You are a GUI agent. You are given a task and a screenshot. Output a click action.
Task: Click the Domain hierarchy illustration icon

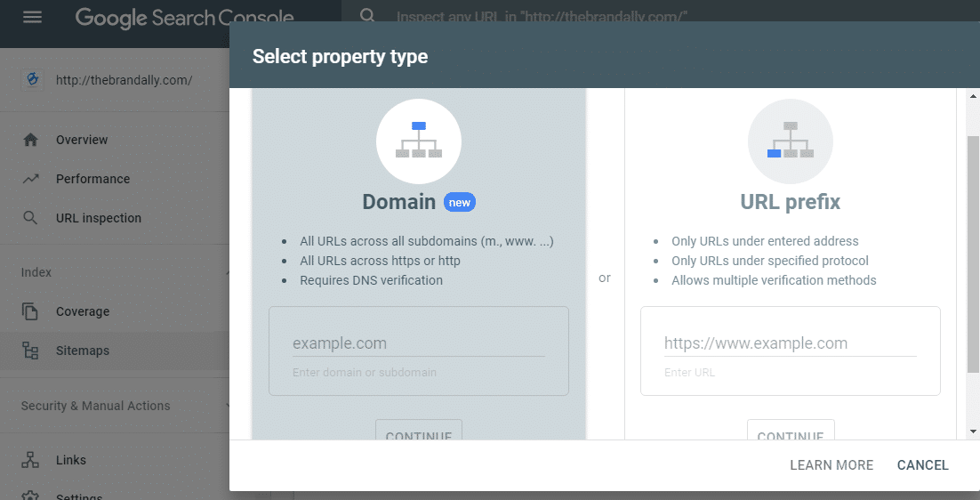[x=419, y=141]
